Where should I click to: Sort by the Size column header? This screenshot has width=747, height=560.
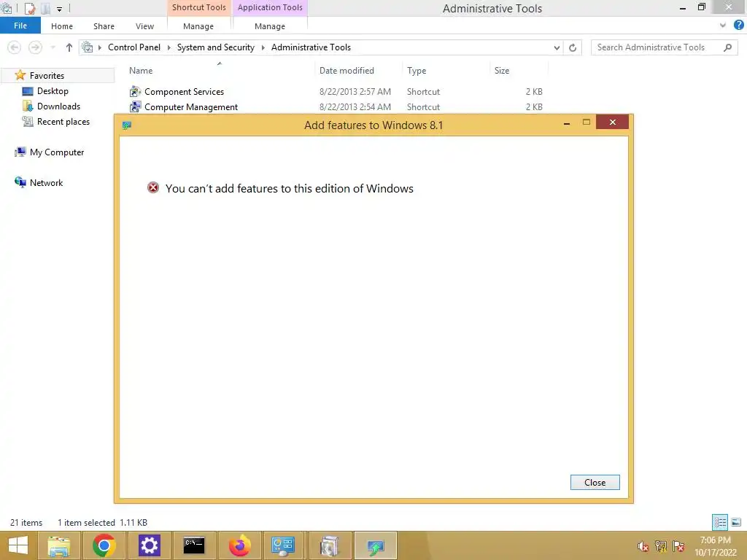point(519,71)
